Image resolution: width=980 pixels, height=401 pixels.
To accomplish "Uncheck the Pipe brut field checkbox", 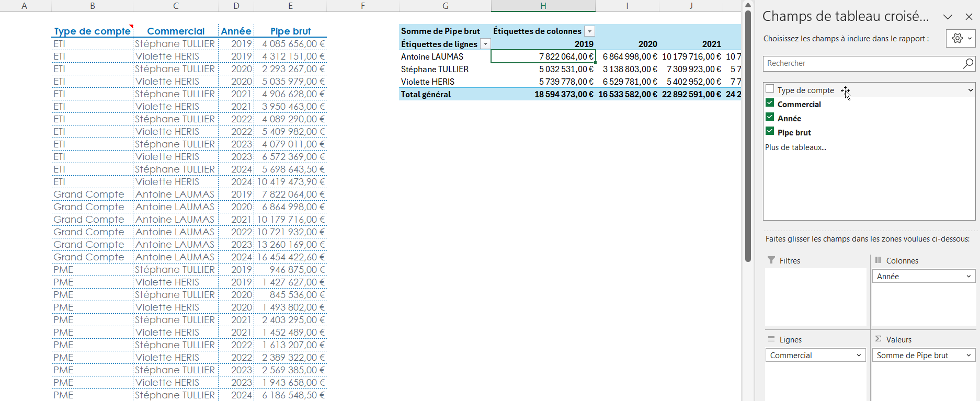I will coord(770,132).
